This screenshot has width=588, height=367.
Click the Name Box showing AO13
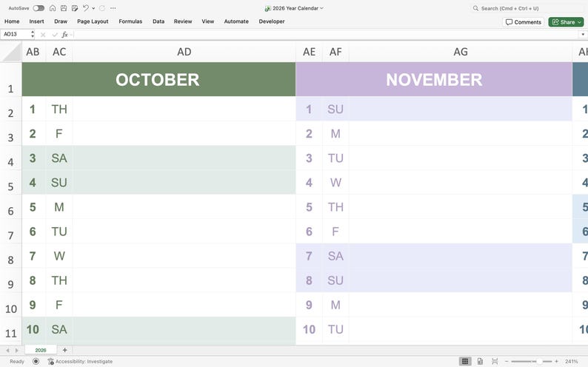pyautogui.click(x=15, y=34)
